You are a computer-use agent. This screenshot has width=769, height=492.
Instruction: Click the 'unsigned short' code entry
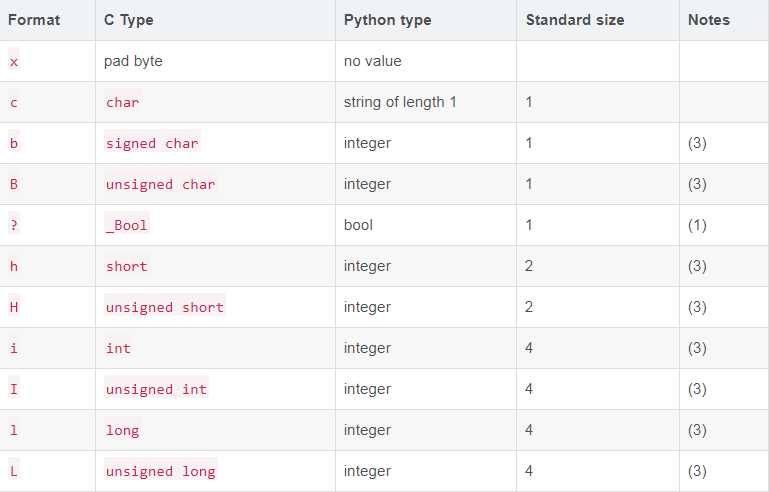coord(165,307)
